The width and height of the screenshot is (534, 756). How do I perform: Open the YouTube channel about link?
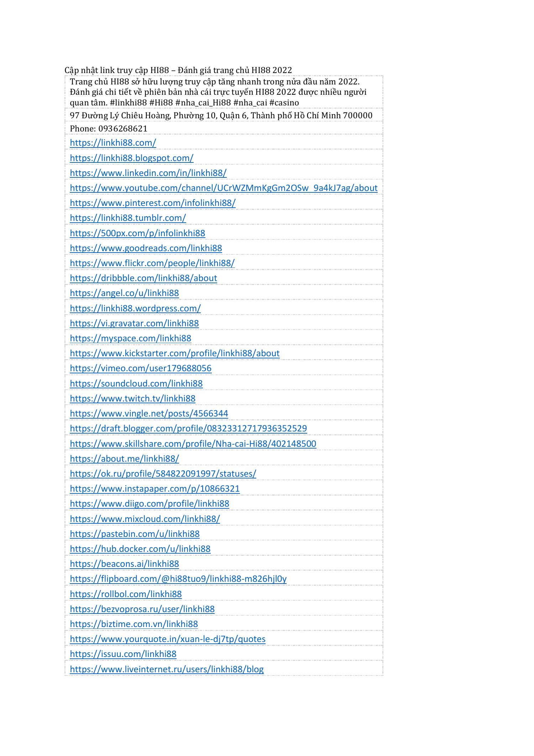tap(224, 188)
